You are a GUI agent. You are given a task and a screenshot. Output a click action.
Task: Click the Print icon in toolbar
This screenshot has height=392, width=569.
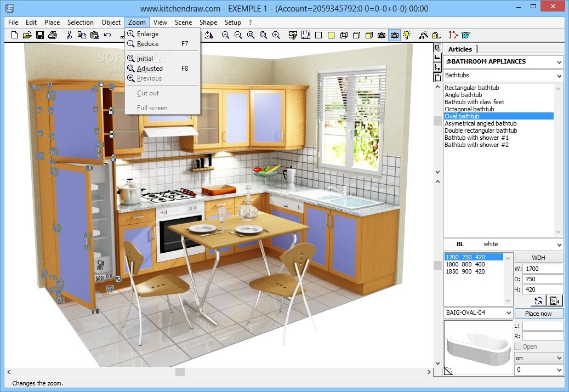coord(53,35)
